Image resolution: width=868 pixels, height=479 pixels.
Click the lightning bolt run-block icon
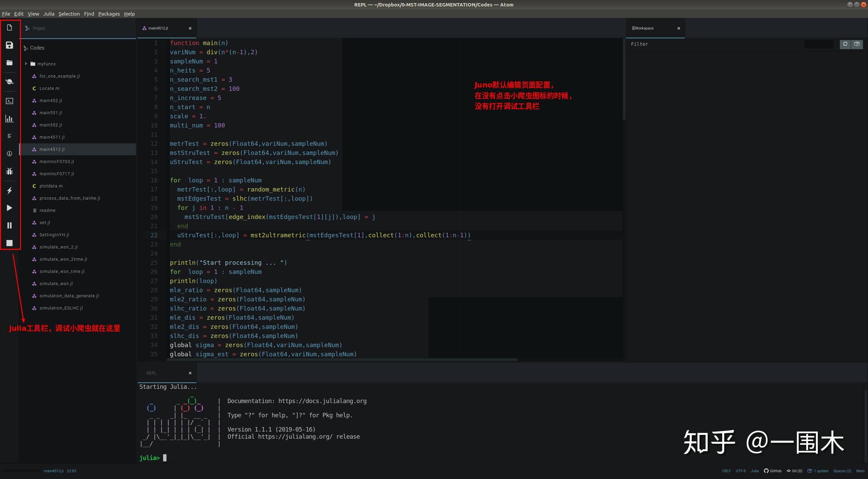9,190
